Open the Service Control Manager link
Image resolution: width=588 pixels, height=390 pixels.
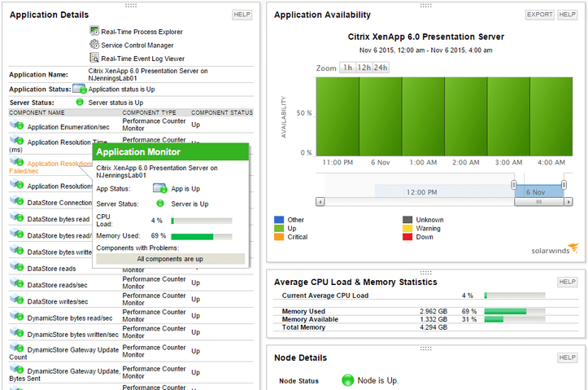point(137,46)
